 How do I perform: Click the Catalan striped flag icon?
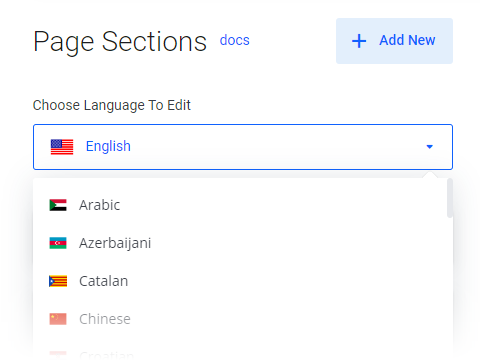pos(58,281)
